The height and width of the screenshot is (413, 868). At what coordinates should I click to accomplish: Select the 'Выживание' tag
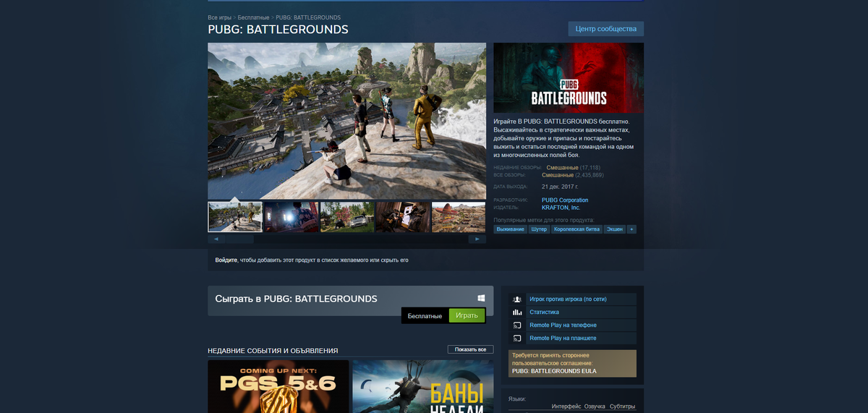click(511, 229)
